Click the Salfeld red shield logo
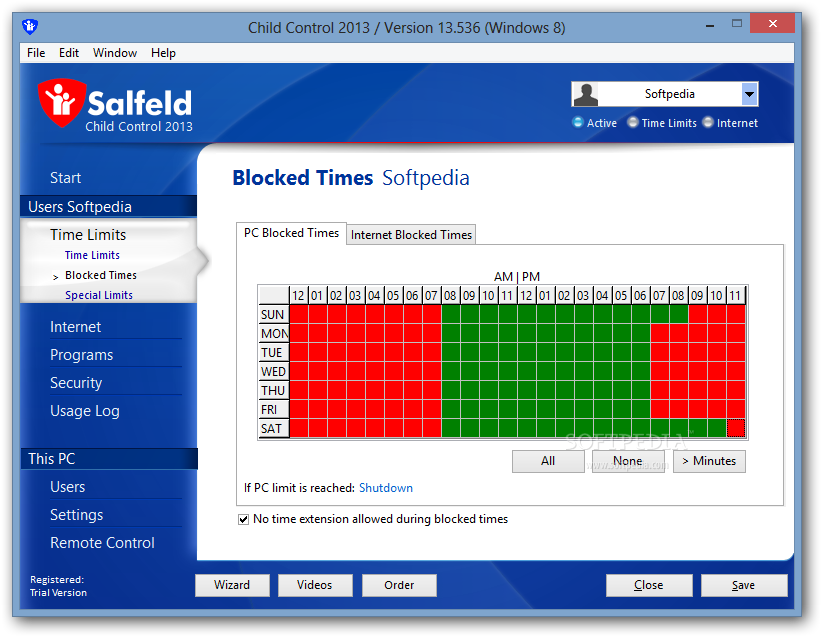 coord(61,103)
